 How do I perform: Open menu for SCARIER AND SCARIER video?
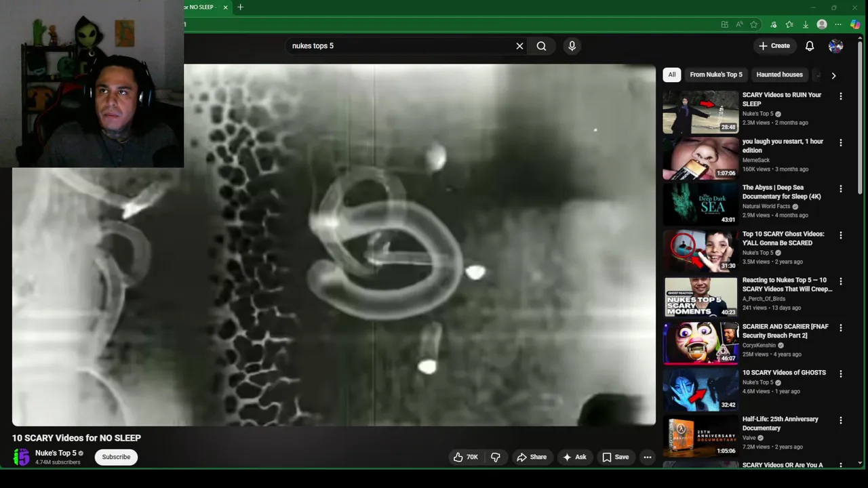click(841, 327)
